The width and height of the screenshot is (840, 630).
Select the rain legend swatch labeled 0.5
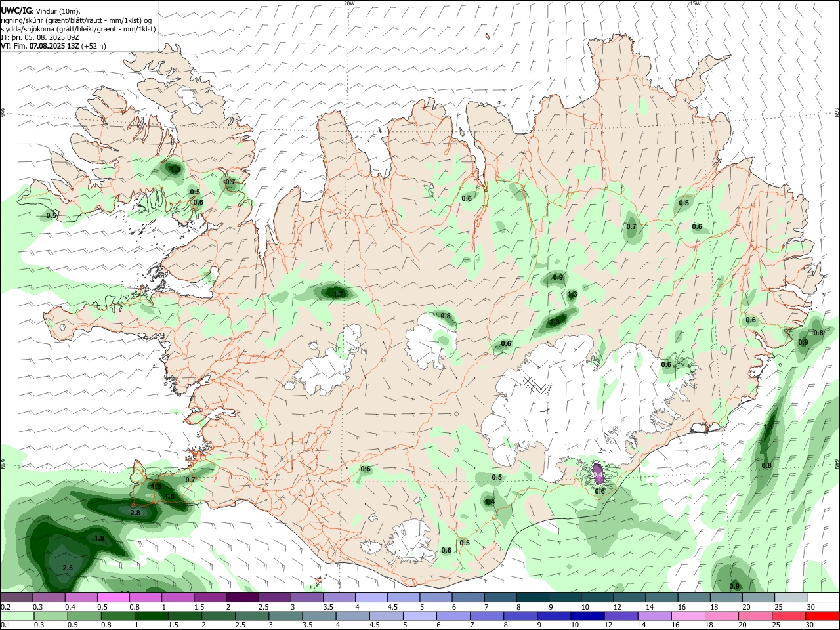[x=84, y=616]
